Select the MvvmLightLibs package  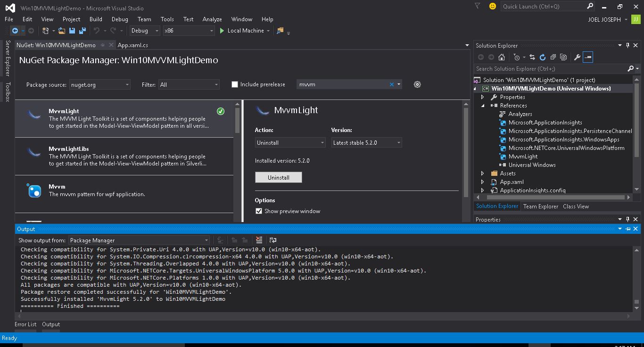[124, 157]
